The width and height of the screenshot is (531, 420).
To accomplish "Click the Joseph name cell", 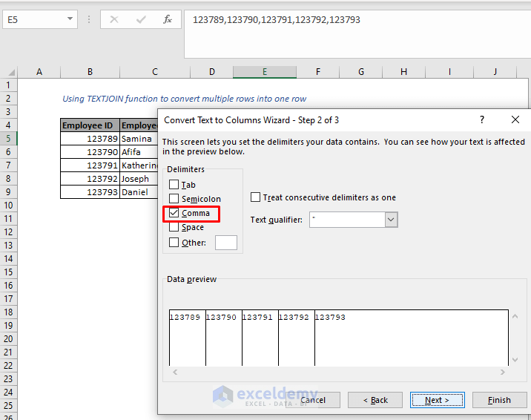I will coord(139,179).
